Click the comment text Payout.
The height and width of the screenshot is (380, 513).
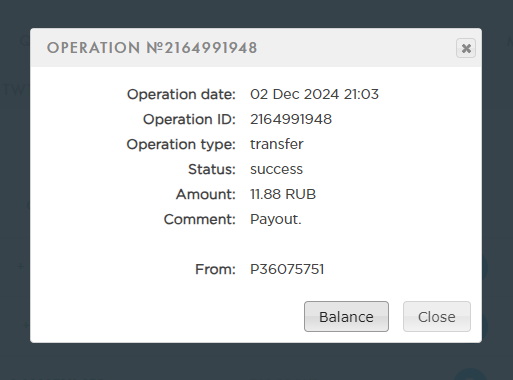tap(276, 220)
